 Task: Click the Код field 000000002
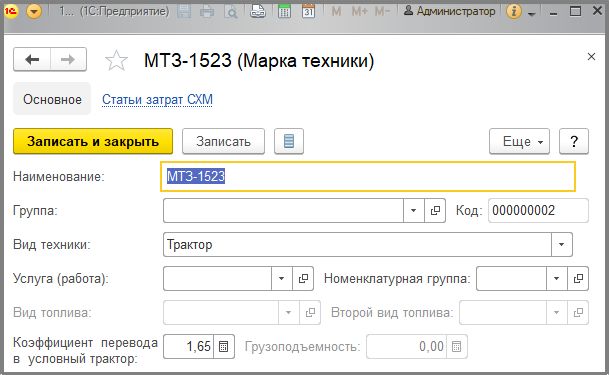538,210
